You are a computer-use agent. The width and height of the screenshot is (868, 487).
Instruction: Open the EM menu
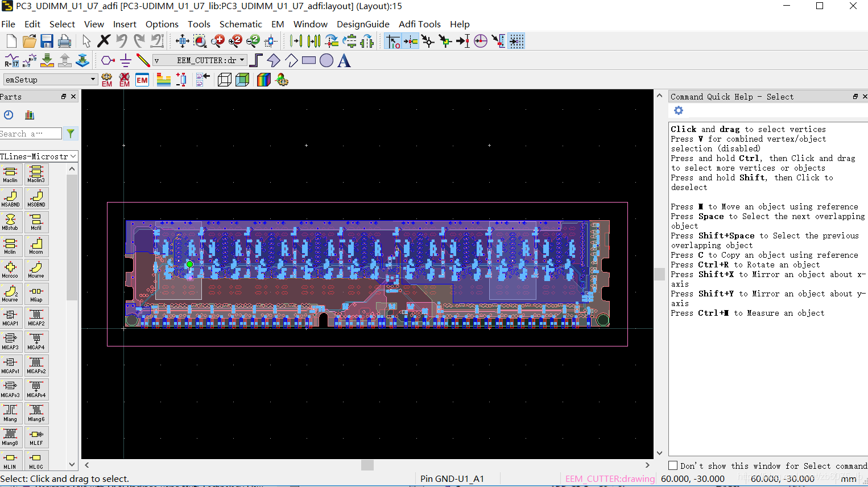[x=278, y=24]
